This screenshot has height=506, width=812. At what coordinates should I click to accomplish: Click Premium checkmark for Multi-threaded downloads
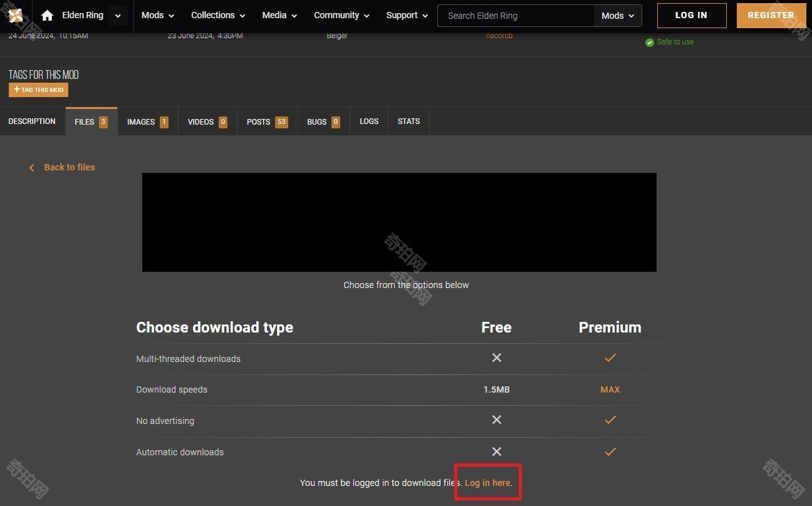610,358
